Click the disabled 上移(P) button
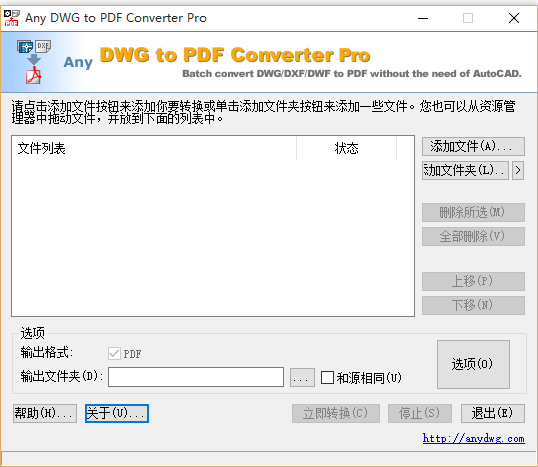Image resolution: width=538 pixels, height=467 pixels. click(473, 281)
